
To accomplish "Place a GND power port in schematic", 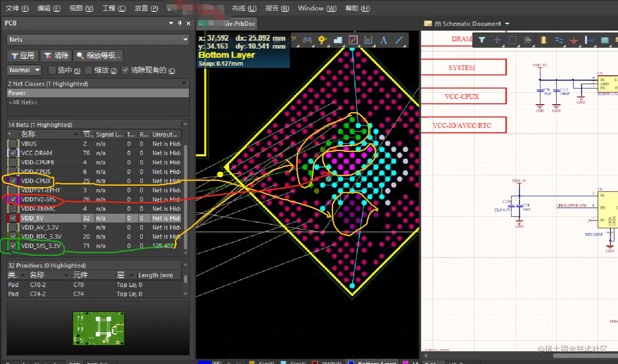I will click(574, 40).
